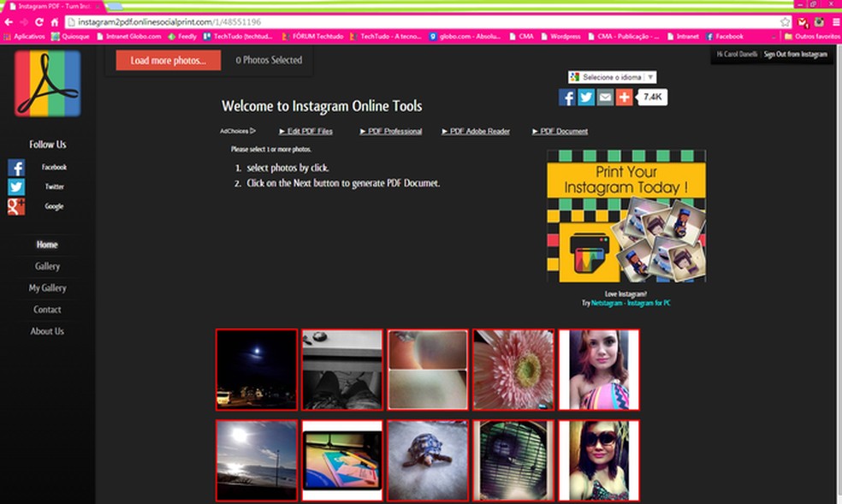Open the email share icon
This screenshot has height=504, width=842.
pyautogui.click(x=604, y=97)
